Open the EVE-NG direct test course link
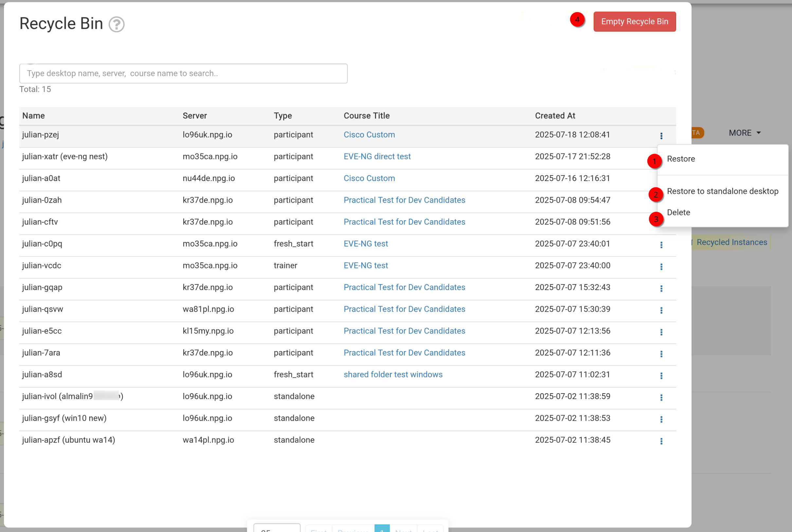The width and height of the screenshot is (792, 532). point(377,156)
